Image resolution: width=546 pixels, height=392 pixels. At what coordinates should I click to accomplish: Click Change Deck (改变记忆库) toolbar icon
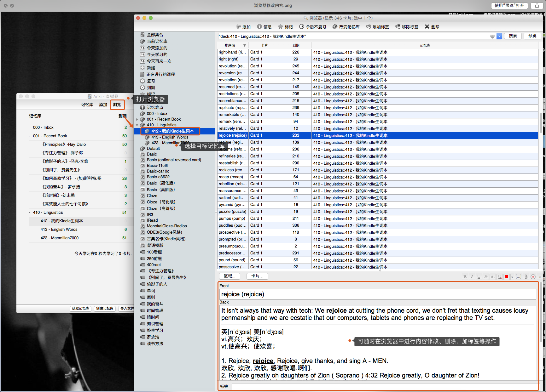[335, 27]
